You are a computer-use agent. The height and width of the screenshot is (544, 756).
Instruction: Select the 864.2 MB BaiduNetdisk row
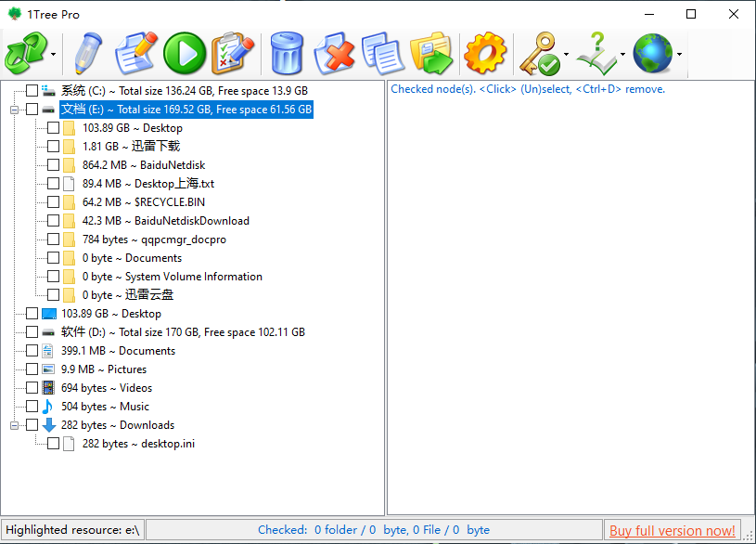(144, 165)
